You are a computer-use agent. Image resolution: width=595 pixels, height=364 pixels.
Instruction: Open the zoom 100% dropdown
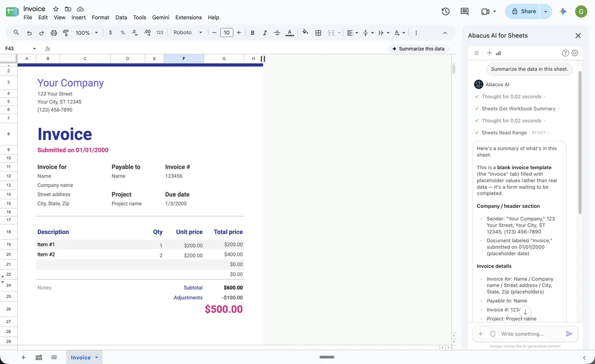[87, 33]
